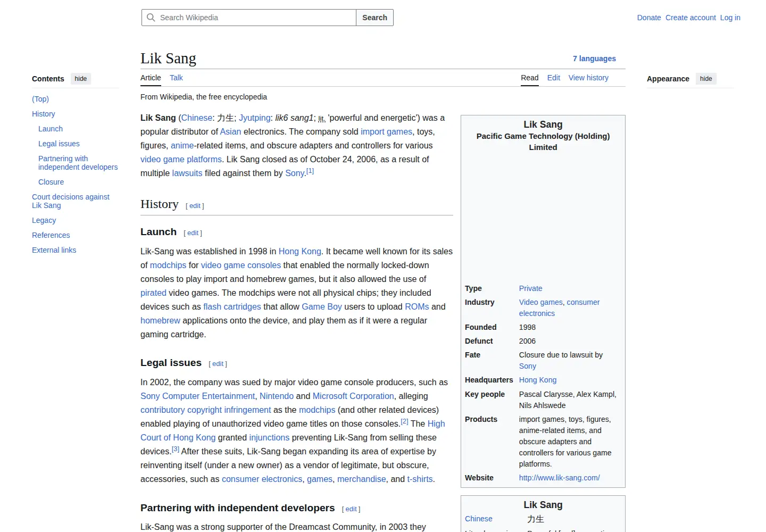
Task: Open the Donate link
Action: [649, 18]
